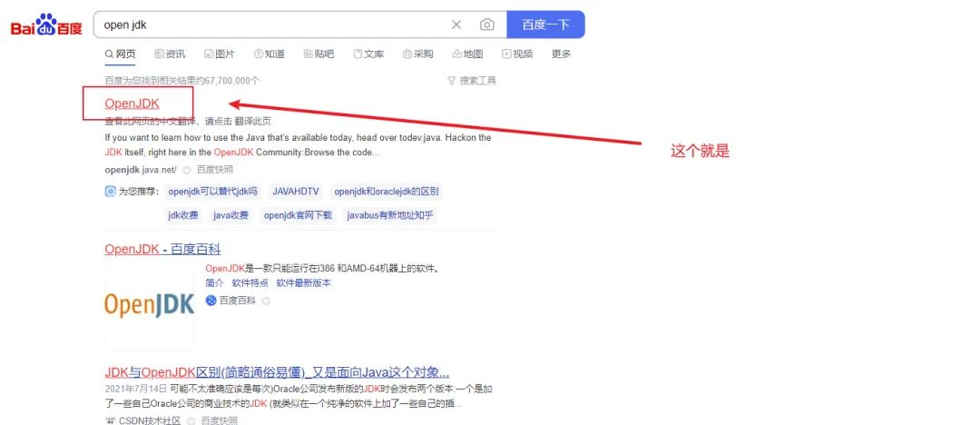The height and width of the screenshot is (425, 980).
Task: Open 搜索工具 filter options
Action: pos(472,81)
